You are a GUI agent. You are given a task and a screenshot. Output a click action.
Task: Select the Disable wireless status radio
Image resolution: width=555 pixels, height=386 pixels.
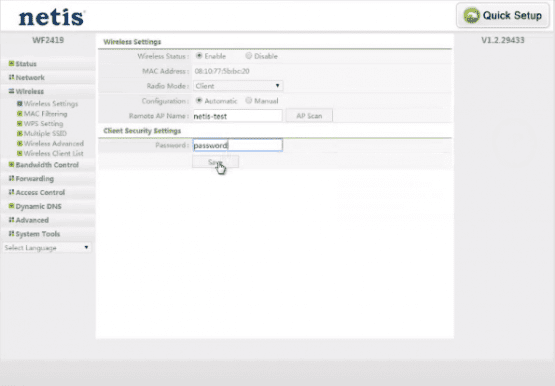point(249,56)
